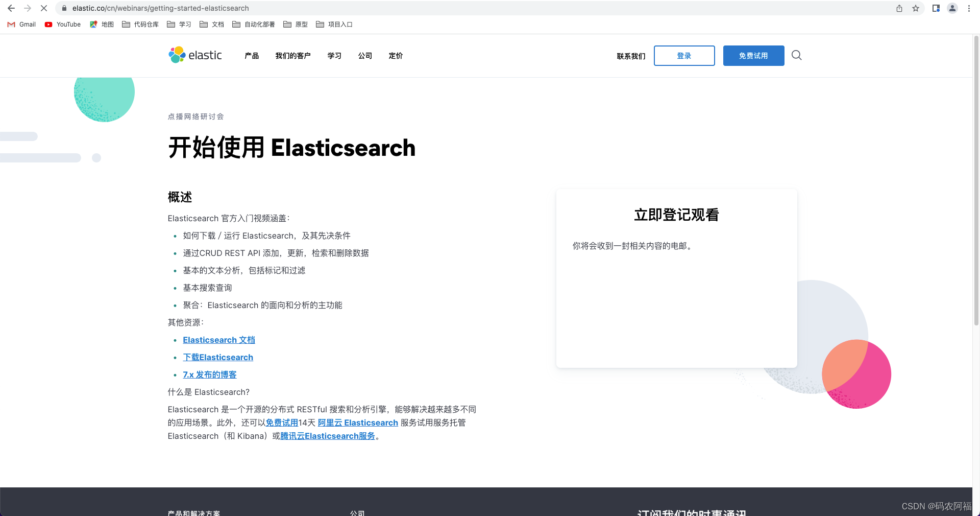Click the page vertical scrollbar
The image size is (980, 516).
(976, 180)
